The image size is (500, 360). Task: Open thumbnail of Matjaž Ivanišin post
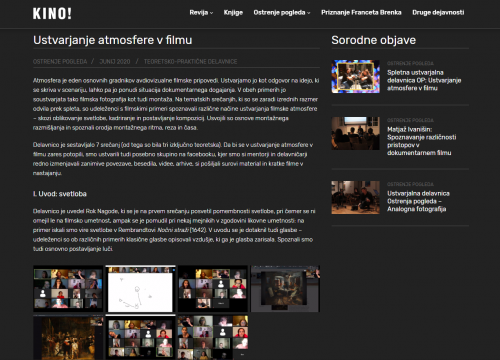click(356, 133)
